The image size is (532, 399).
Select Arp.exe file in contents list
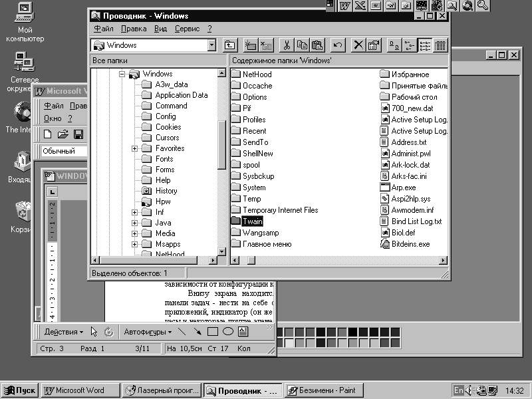[398, 188]
